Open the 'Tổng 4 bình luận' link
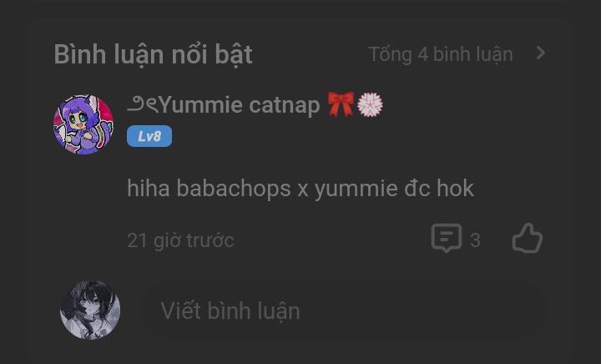 (x=441, y=54)
